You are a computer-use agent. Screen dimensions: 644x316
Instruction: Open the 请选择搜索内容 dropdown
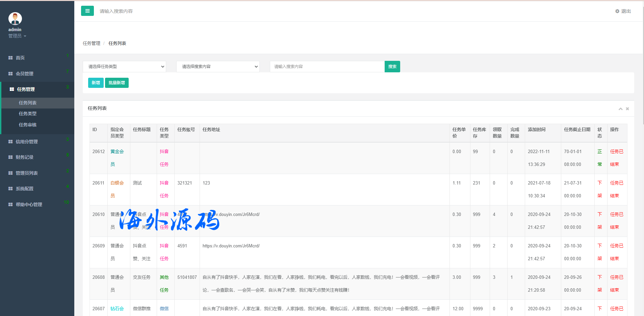point(218,67)
